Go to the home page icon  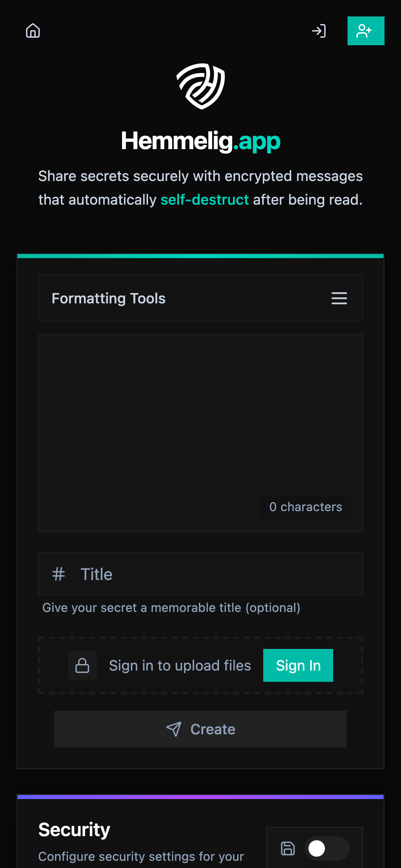[x=33, y=31]
